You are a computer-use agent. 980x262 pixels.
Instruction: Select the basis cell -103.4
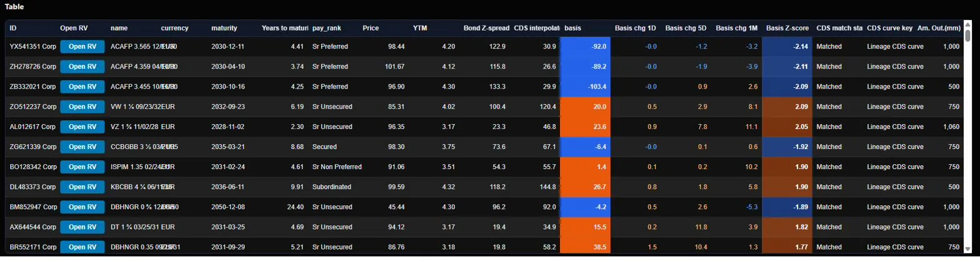point(585,87)
